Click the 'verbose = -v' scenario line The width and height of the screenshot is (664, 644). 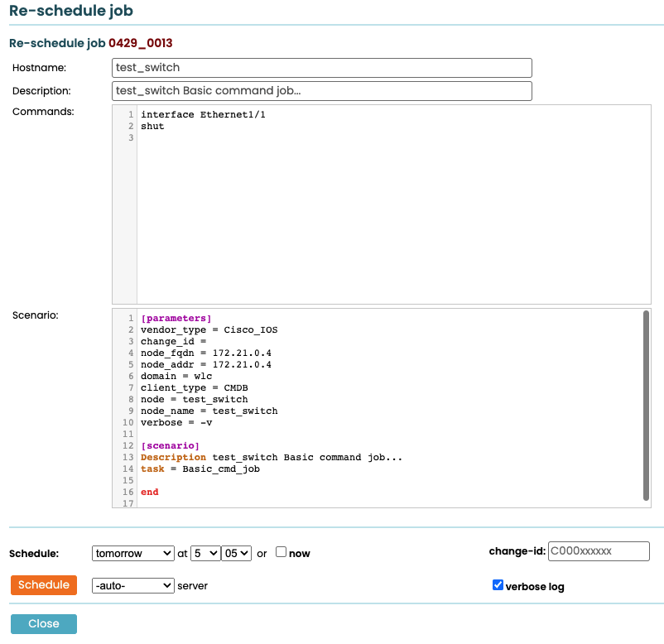176,422
